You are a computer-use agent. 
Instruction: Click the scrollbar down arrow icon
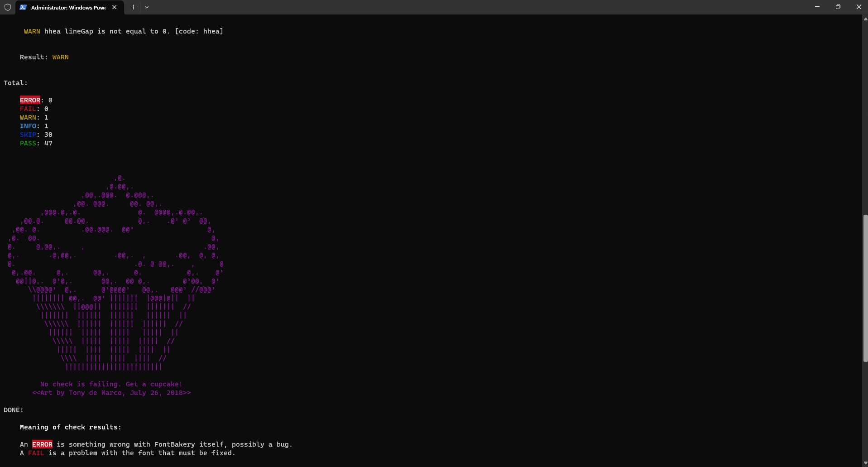tap(864, 462)
